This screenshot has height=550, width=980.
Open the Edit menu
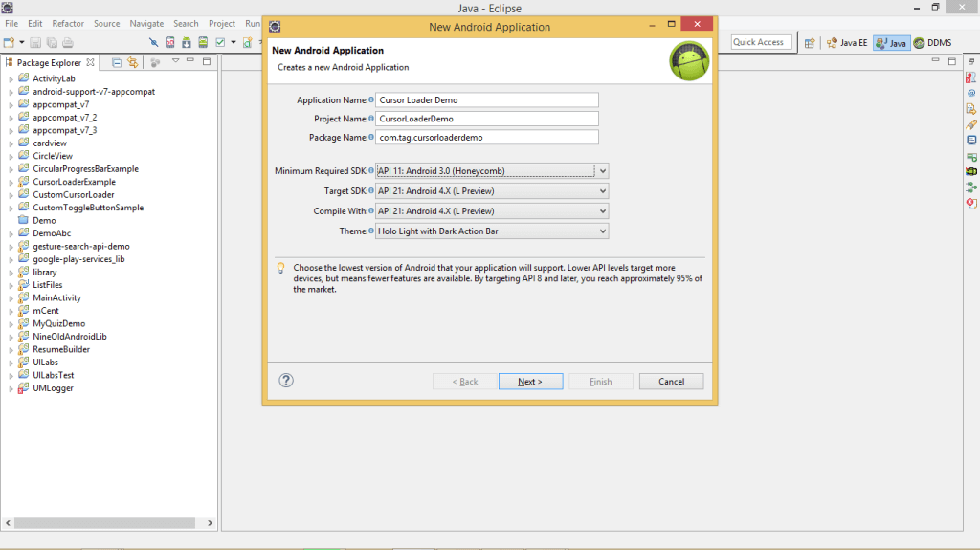tap(35, 23)
